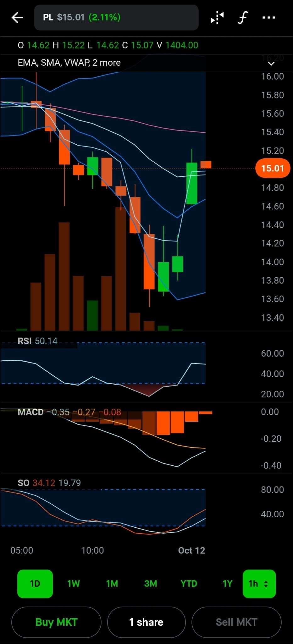Viewport: 293px width, 644px height.
Task: Open the indicators function icon
Action: tap(242, 18)
